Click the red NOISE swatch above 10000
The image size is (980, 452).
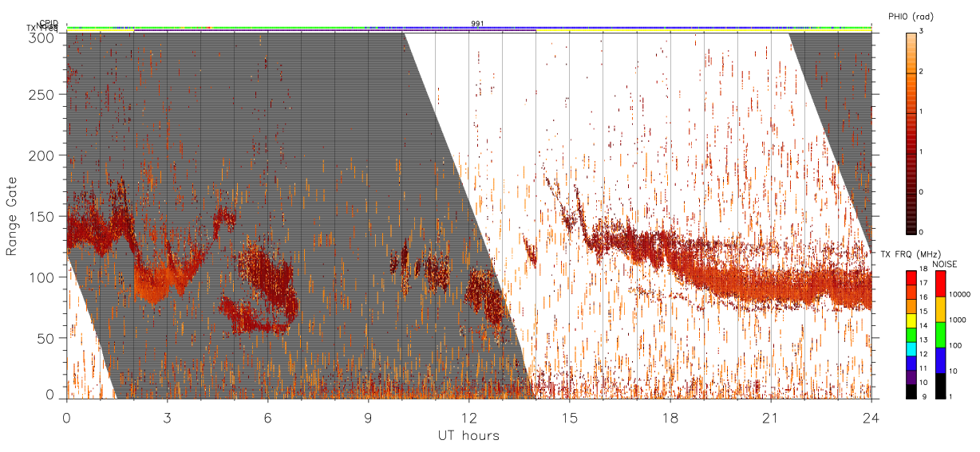[940, 283]
